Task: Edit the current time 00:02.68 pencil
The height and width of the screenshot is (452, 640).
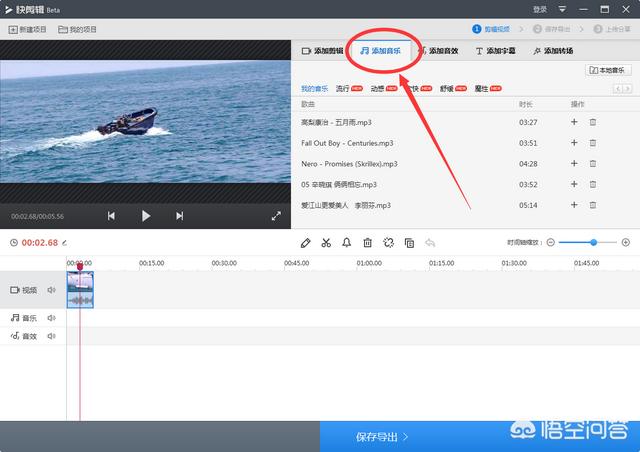Action: (x=64, y=243)
